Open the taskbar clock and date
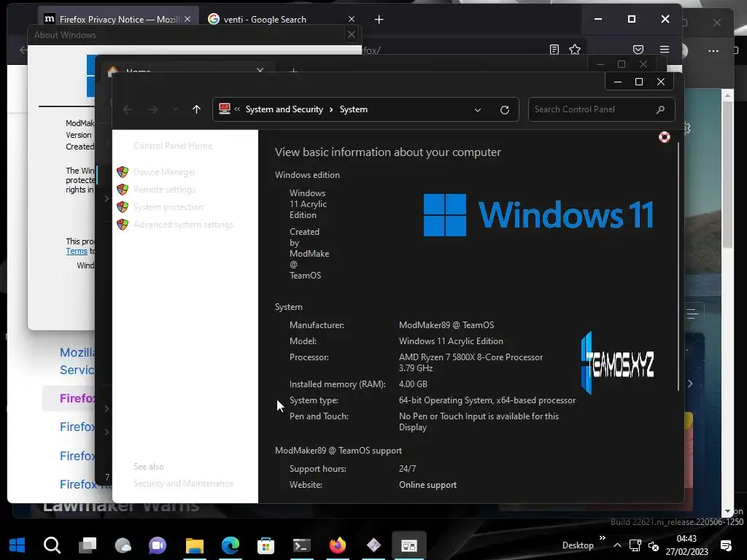 point(686,545)
